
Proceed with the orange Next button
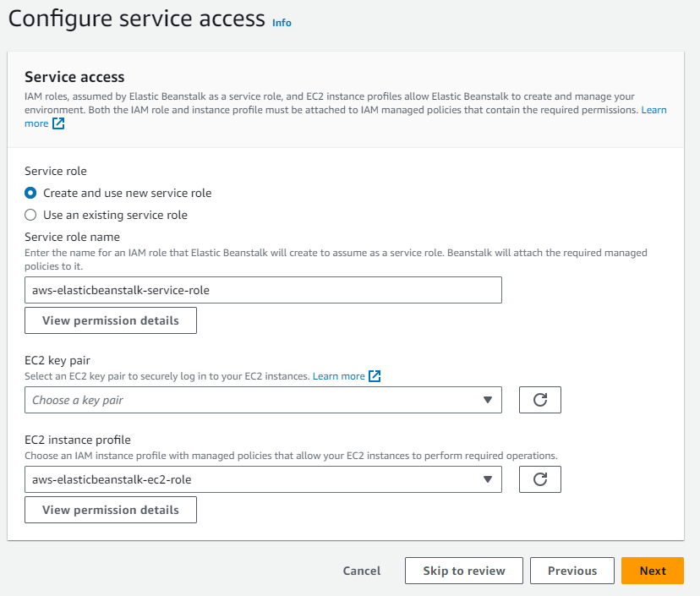click(x=652, y=571)
